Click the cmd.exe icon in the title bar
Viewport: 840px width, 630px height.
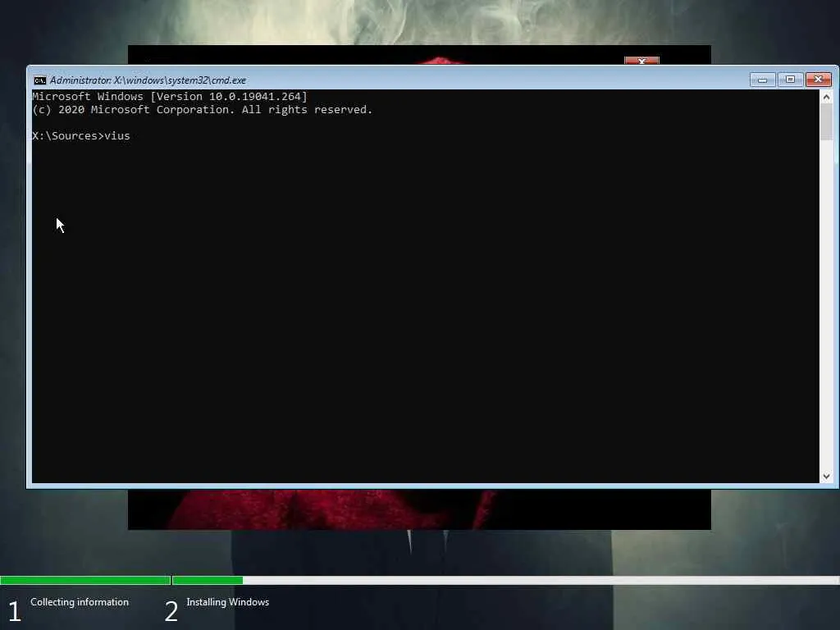(39, 80)
